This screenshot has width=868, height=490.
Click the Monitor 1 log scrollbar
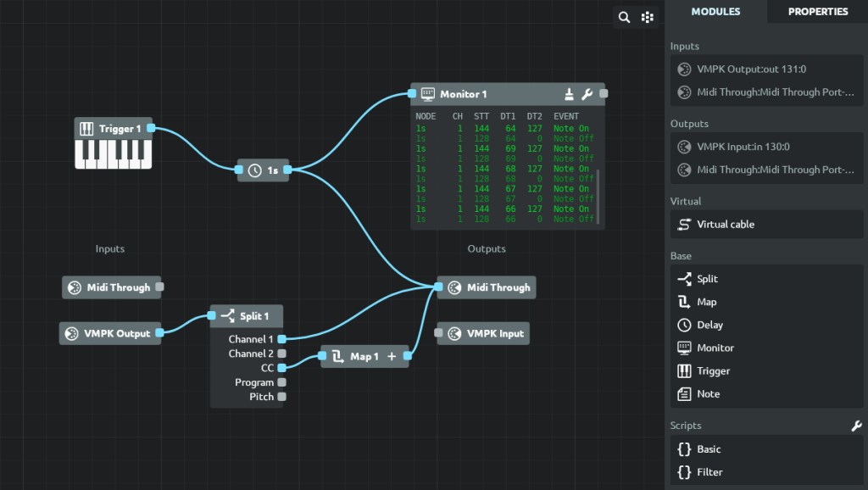coord(598,195)
